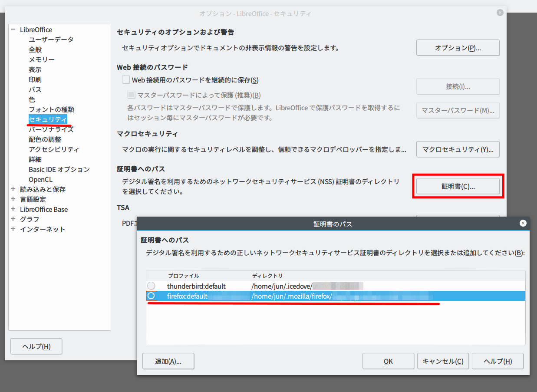Image resolution: width=537 pixels, height=392 pixels.
Task: Select the firefox:default profile radio button
Action: [151, 296]
